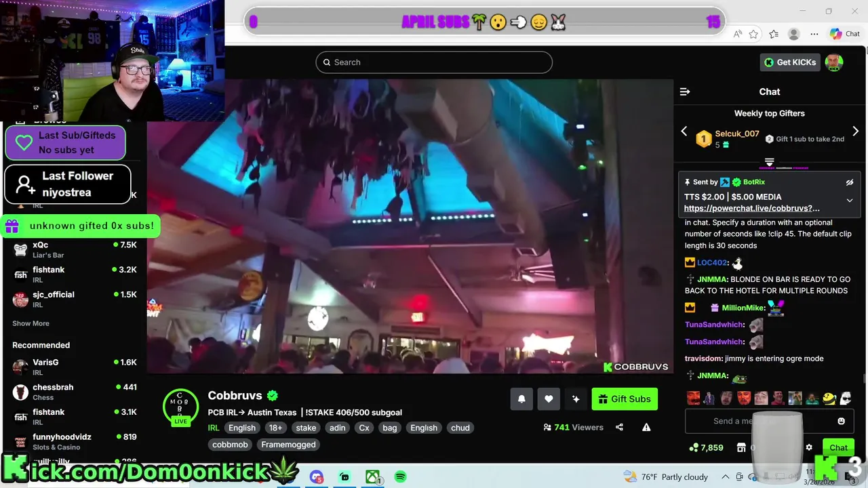The image size is (868, 488).
Task: Expand the sidebar list with Show More
Action: (x=31, y=323)
